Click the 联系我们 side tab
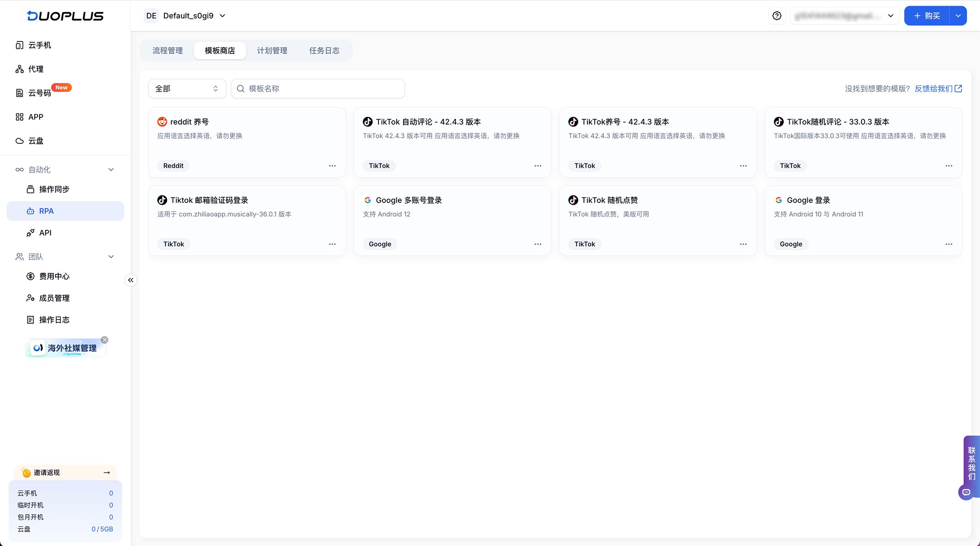 coord(971,463)
